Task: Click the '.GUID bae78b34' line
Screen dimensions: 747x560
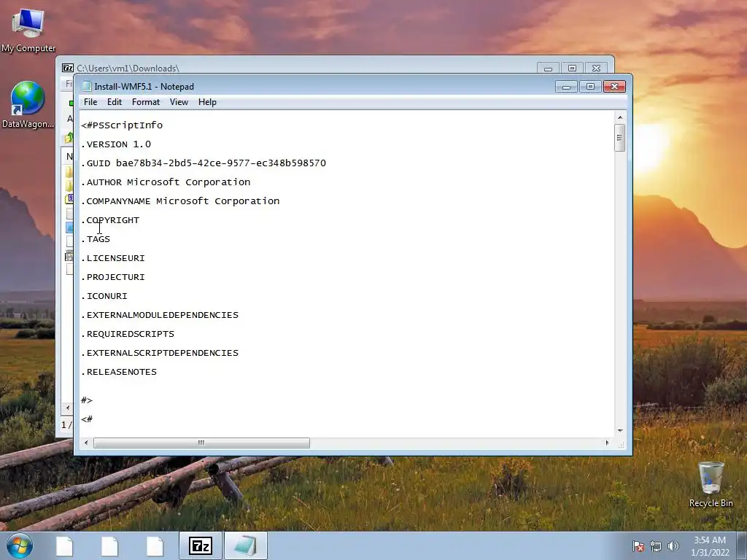Action: click(204, 163)
